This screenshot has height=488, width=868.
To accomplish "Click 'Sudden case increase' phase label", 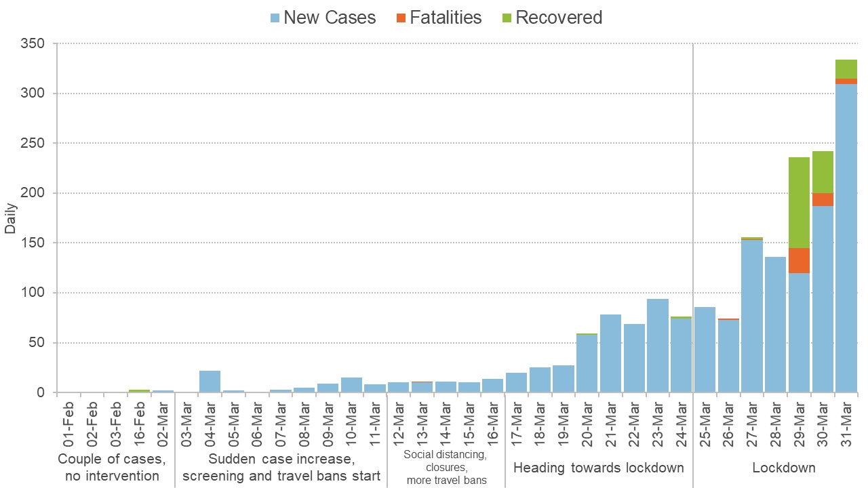I will 281,468.
